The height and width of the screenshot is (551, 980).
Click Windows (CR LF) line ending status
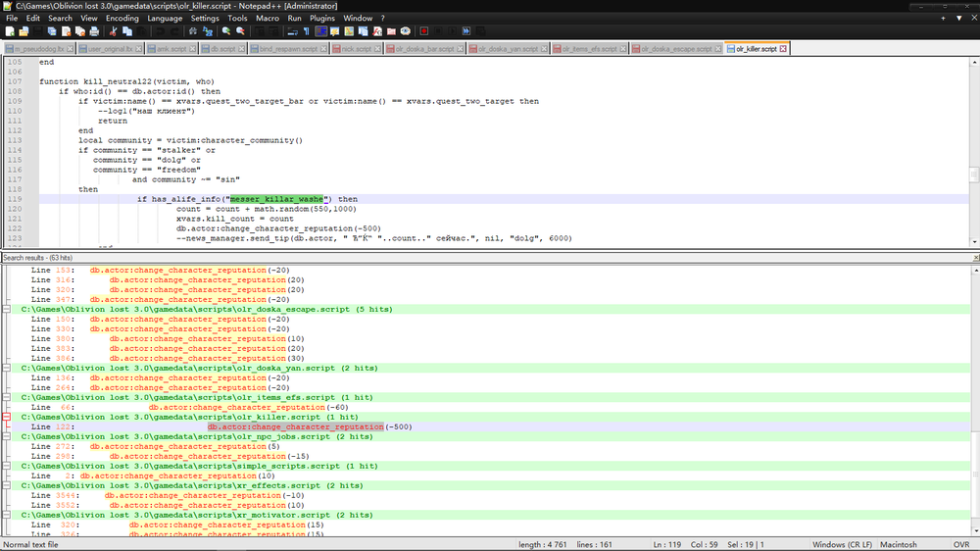coord(843,544)
